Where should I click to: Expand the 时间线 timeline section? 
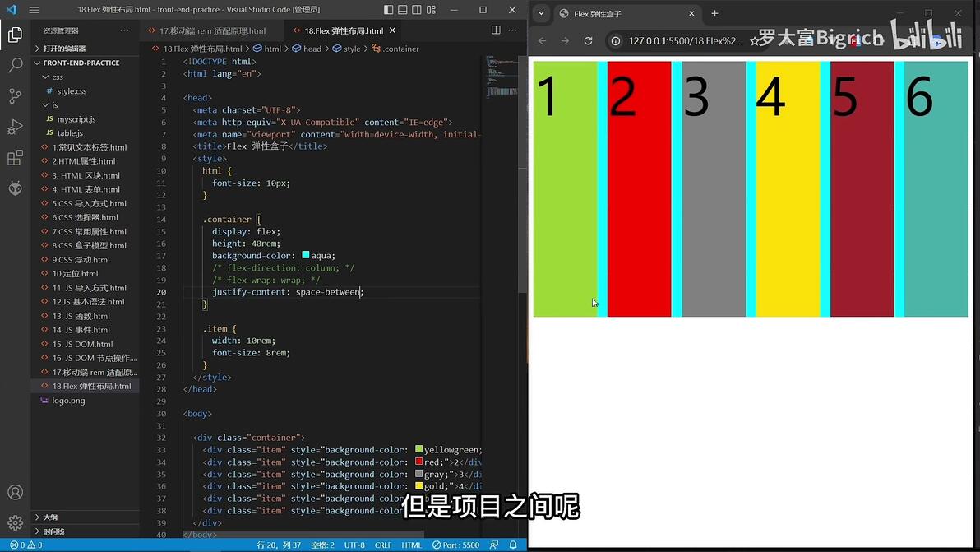[x=85, y=531]
